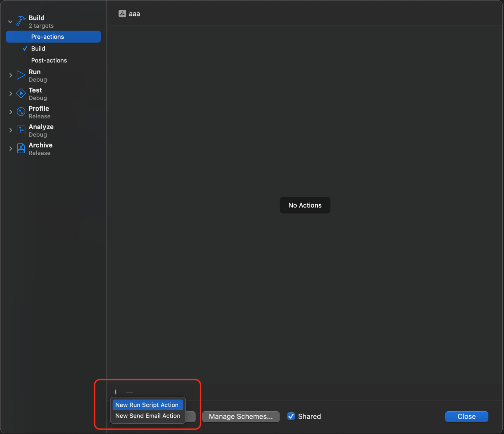Click the Analyze icon in sidebar

click(21, 130)
